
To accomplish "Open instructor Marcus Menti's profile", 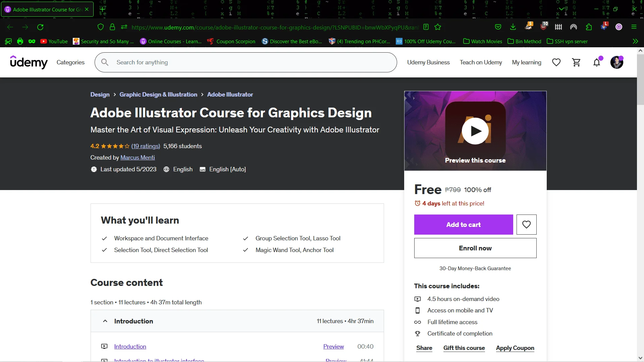I will [138, 158].
